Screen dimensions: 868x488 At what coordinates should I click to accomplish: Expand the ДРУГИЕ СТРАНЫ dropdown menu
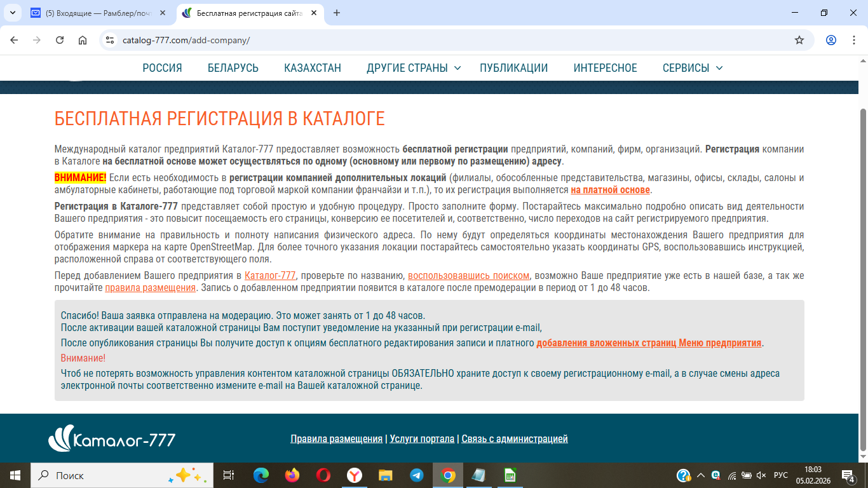pyautogui.click(x=414, y=68)
